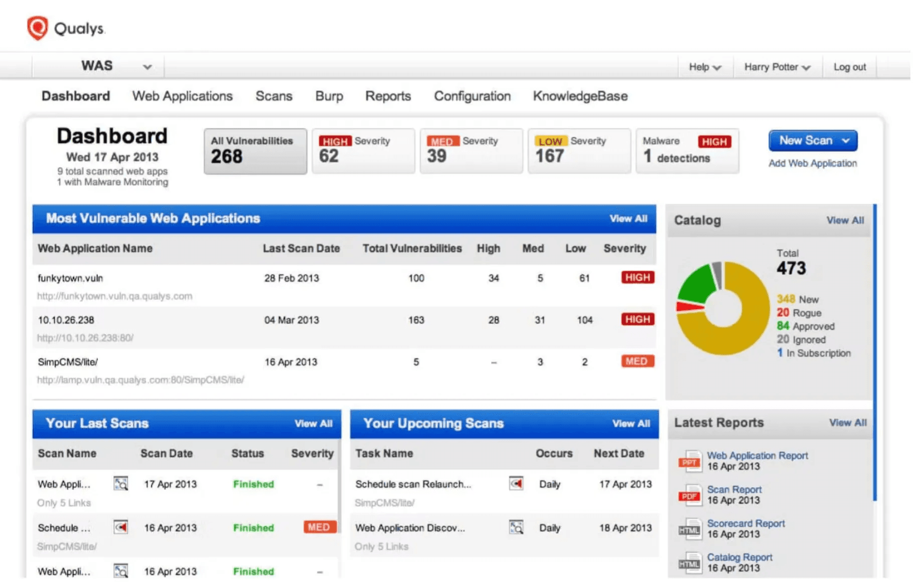Click http://funkytown.vuln.qa.qualys.com URL
Viewport: 913px width, 588px height.
click(115, 297)
